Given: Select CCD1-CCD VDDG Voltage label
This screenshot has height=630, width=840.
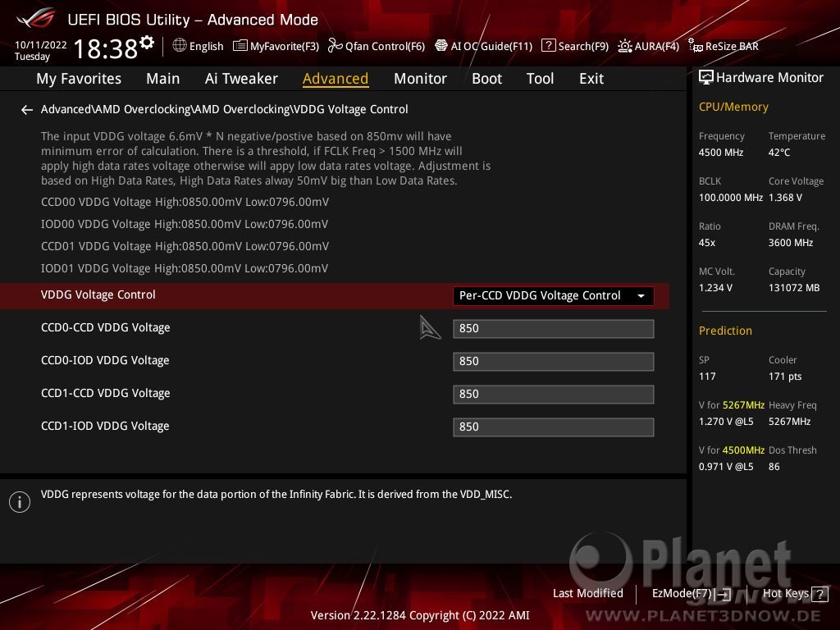Looking at the screenshot, I should [106, 393].
